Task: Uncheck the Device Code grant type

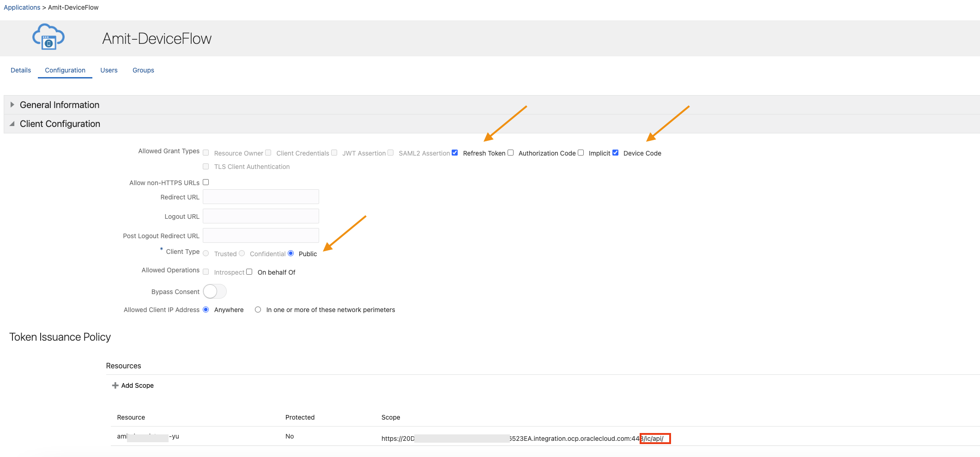Action: click(x=615, y=152)
